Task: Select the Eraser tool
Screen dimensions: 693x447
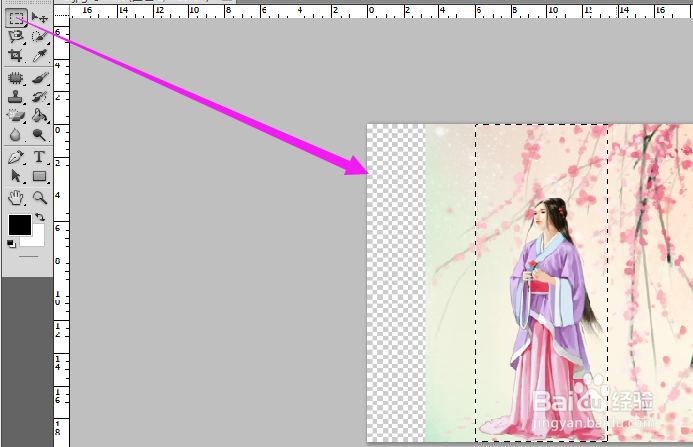Action: tap(16, 115)
